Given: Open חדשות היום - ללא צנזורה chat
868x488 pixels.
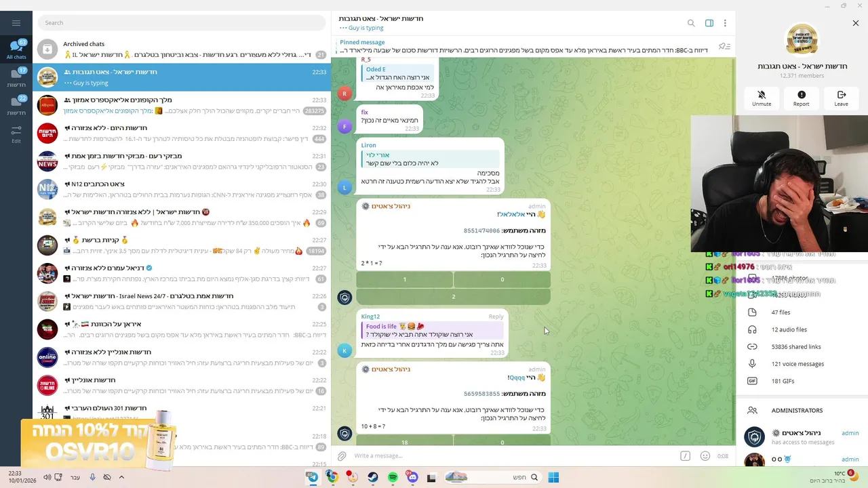Looking at the screenshot, I should click(x=182, y=133).
